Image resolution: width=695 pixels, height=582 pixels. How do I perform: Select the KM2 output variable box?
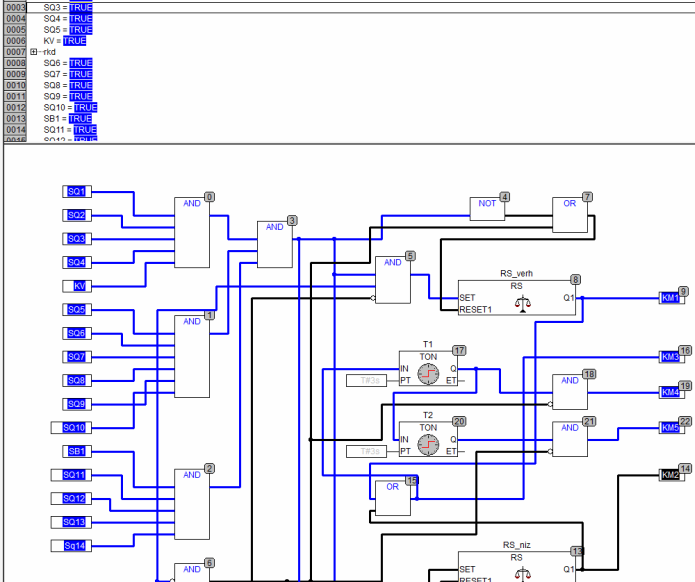(x=671, y=475)
